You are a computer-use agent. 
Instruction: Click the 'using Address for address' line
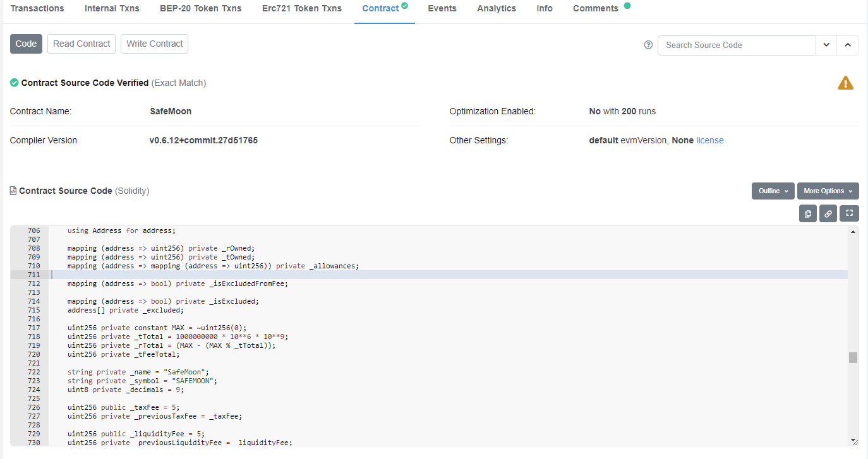(x=121, y=230)
